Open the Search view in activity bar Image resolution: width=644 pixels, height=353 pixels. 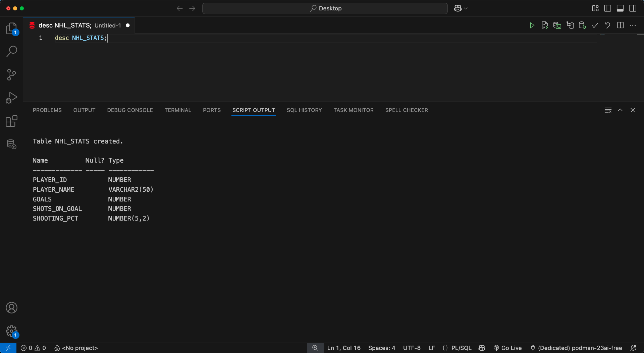click(12, 51)
